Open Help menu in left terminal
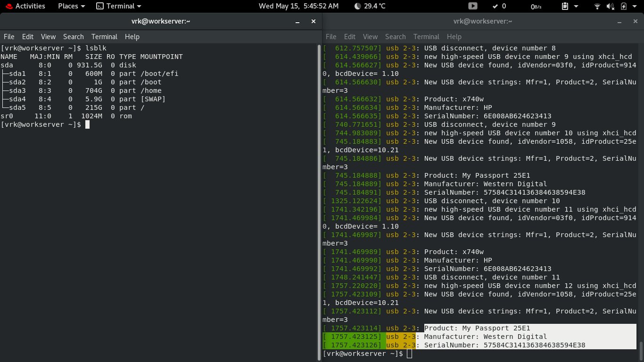The height and width of the screenshot is (362, 644). [132, 36]
